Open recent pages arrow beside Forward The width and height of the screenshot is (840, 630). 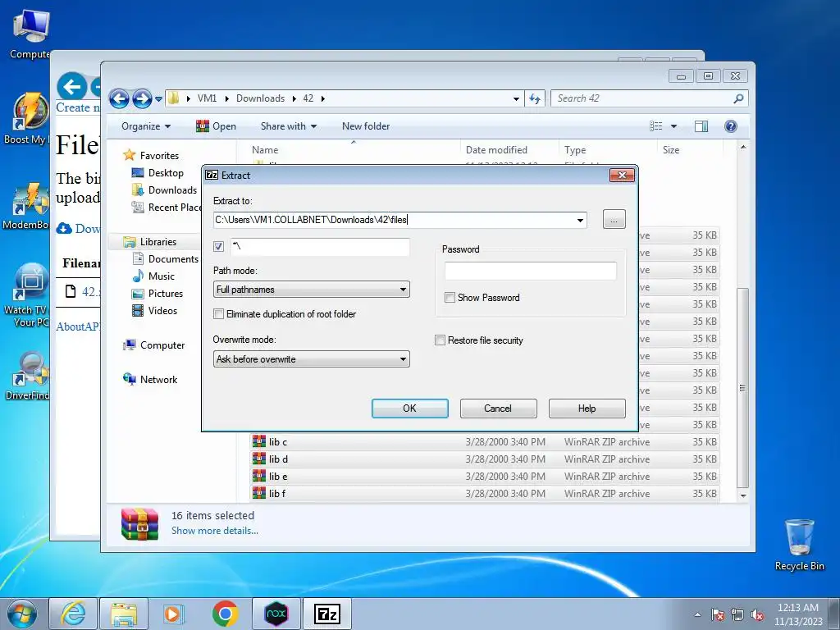(158, 99)
